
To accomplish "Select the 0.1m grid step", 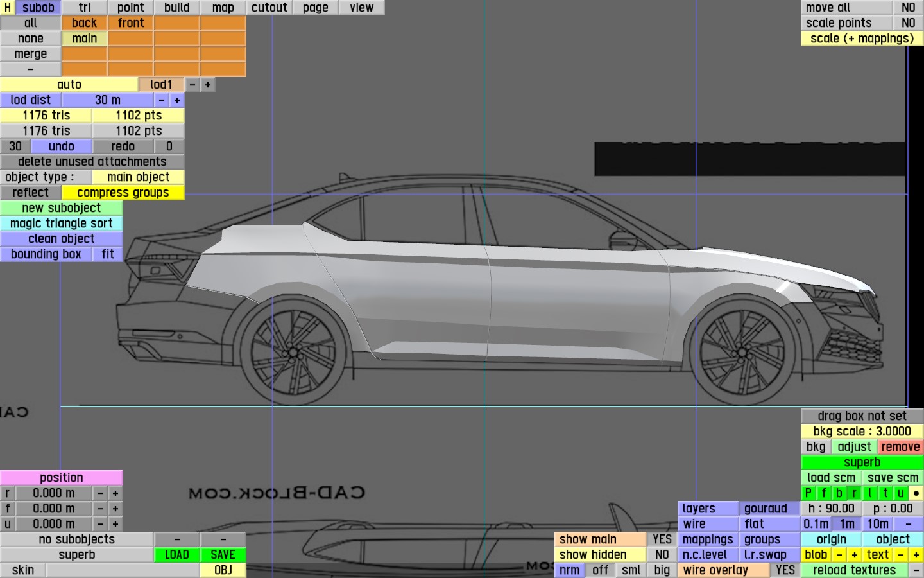I will click(x=816, y=524).
